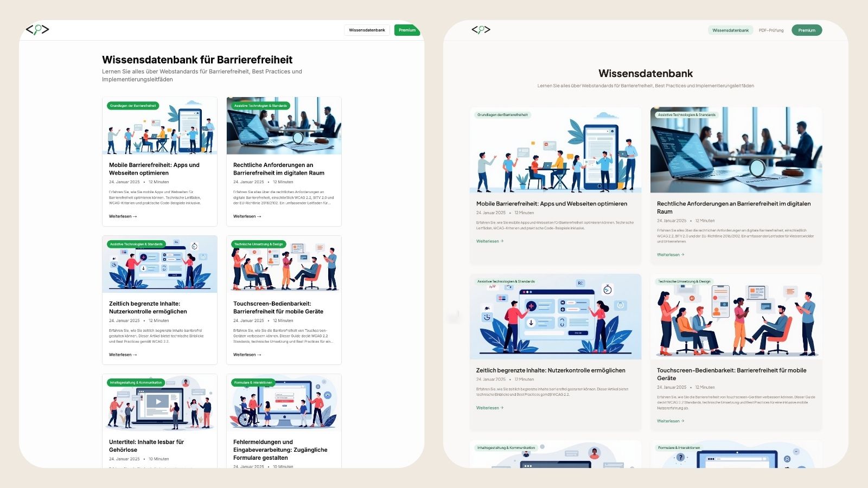
Task: Open the right-page title 'Mobile Barrierefreiheit: Apps und Webseiten optimieren'
Action: (x=552, y=204)
